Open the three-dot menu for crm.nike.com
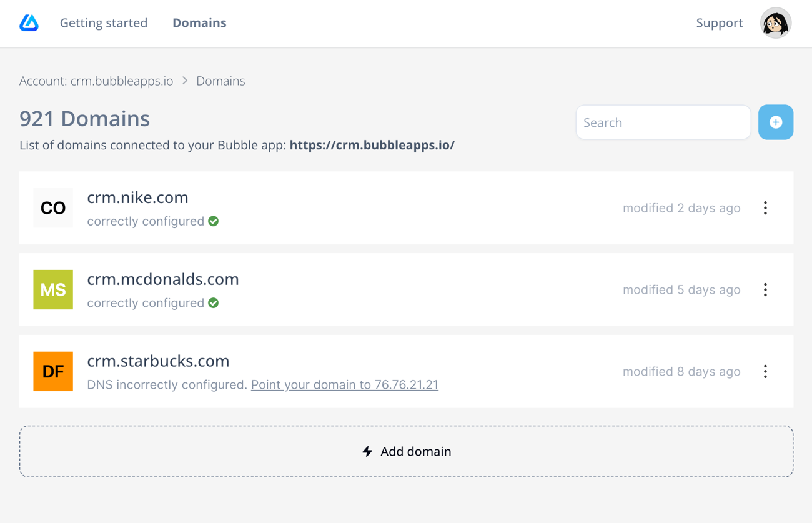This screenshot has width=812, height=523. tap(765, 208)
